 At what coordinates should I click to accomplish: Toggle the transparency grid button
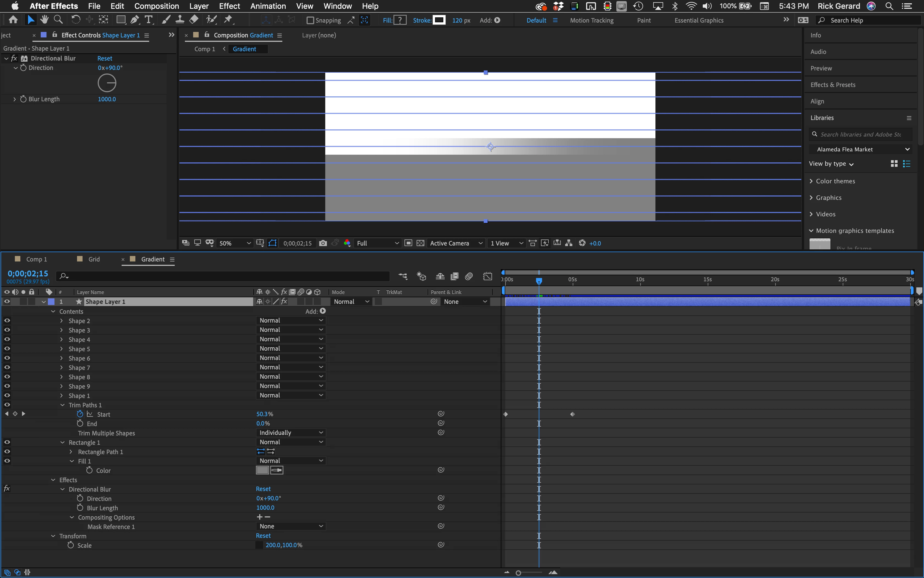tap(420, 243)
